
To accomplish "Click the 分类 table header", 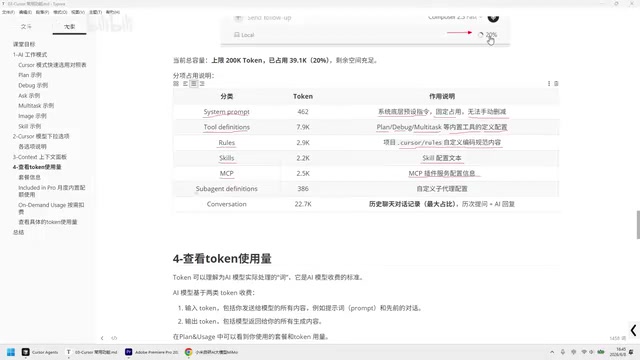I will pyautogui.click(x=227, y=96).
